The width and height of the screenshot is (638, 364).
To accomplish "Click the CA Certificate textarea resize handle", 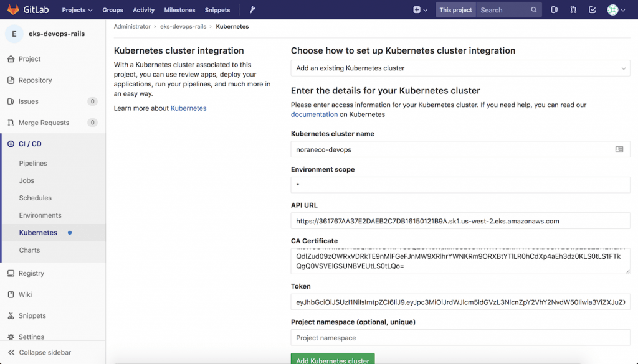I will pyautogui.click(x=627, y=271).
